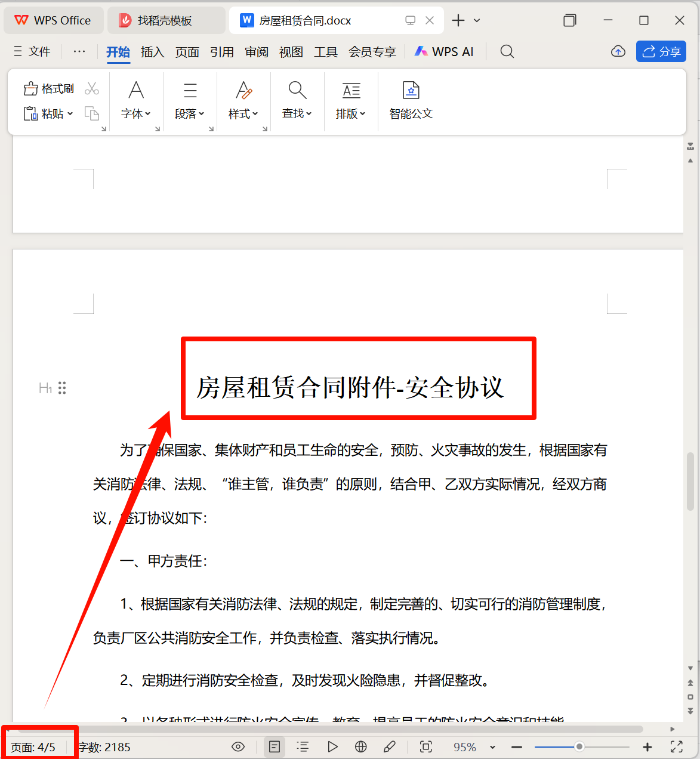
Task: Expand the 粘贴 dropdown arrow
Action: tap(70, 113)
